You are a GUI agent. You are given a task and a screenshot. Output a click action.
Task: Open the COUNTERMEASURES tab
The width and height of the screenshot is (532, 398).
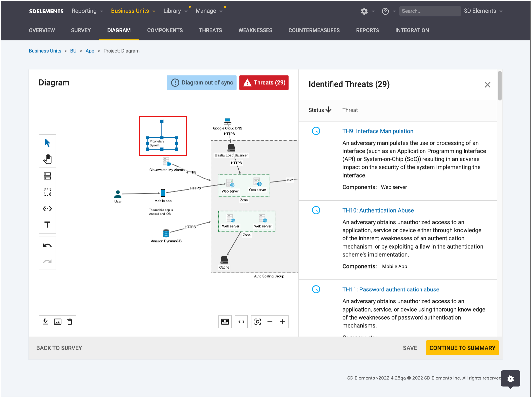(314, 30)
